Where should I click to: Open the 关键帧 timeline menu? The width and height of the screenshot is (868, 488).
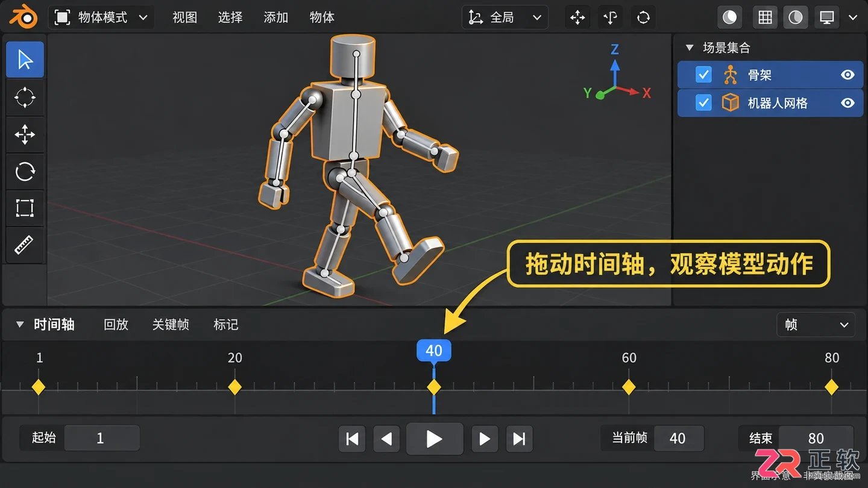click(171, 325)
